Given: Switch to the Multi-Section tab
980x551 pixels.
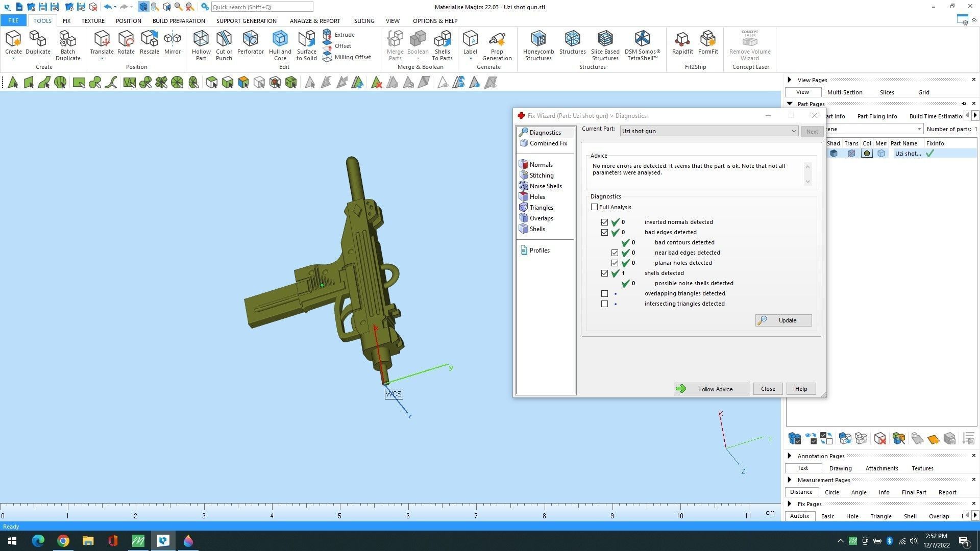Looking at the screenshot, I should 844,92.
